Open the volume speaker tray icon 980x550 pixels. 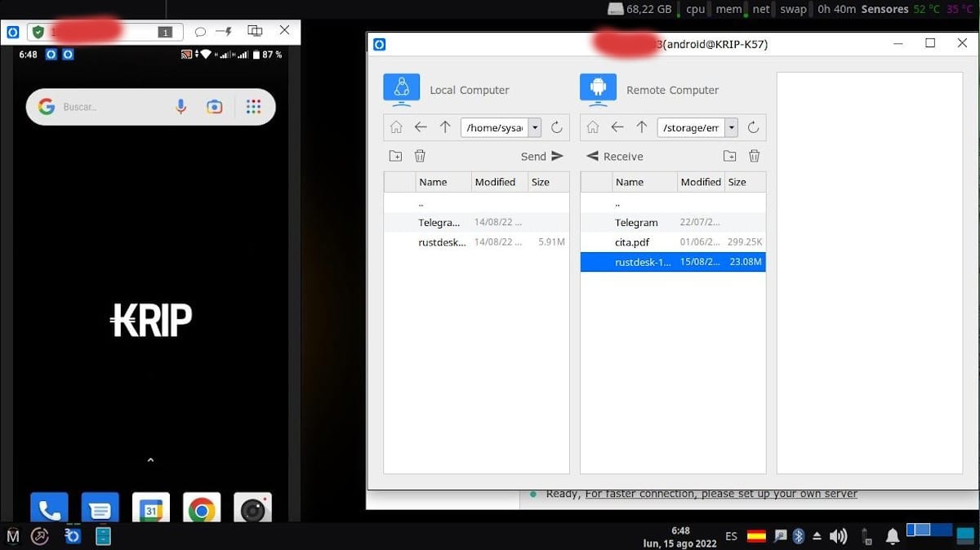(838, 536)
